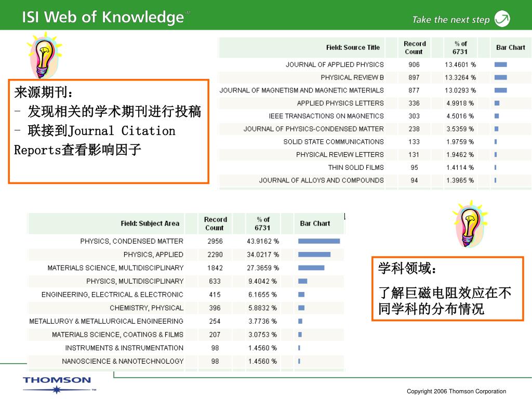Choose IEEE TRANSACTIONS ON MAGNETICS
The height and width of the screenshot is (399, 532).
pyautogui.click(x=326, y=116)
